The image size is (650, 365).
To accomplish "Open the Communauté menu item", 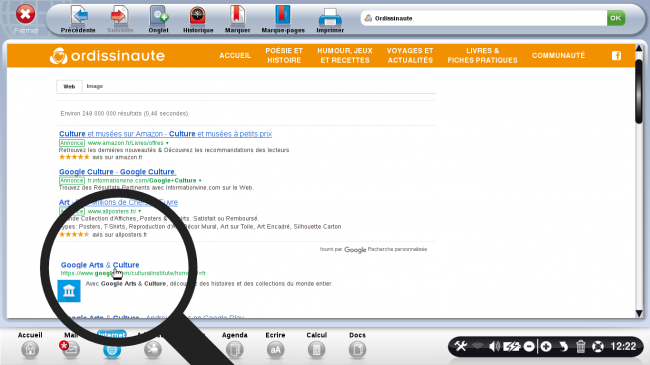I will point(558,56).
